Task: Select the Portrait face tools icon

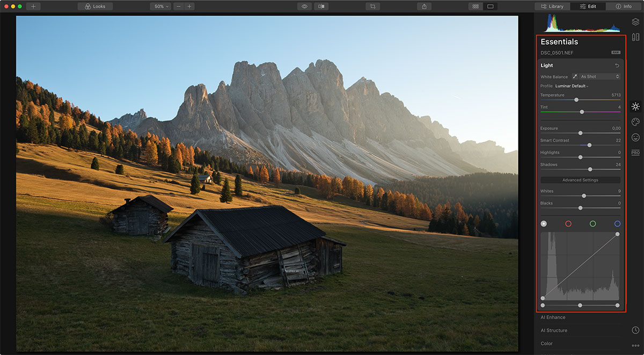Action: click(x=635, y=137)
